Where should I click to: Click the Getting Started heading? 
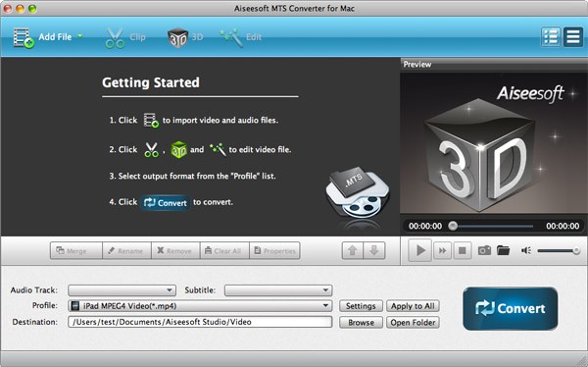(x=151, y=82)
